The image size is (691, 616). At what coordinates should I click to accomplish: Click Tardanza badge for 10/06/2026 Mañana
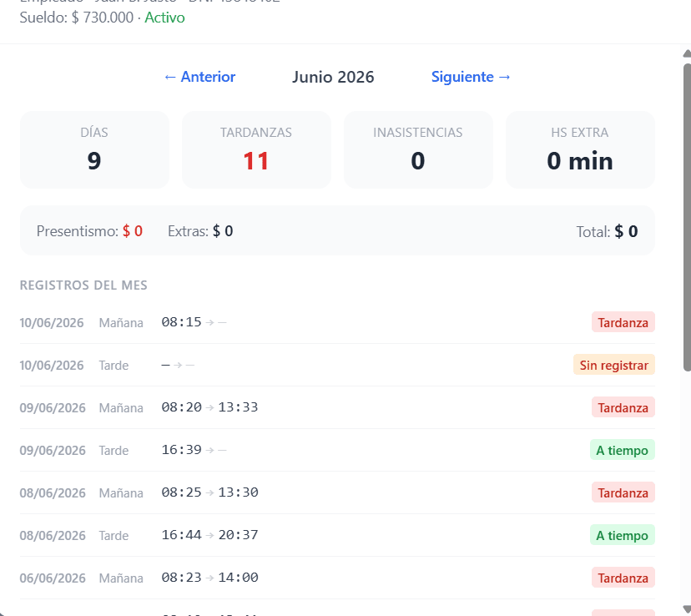click(623, 322)
